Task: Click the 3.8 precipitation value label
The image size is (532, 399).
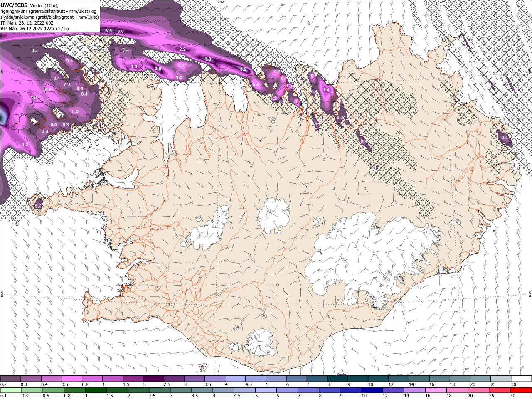Action: (208, 59)
